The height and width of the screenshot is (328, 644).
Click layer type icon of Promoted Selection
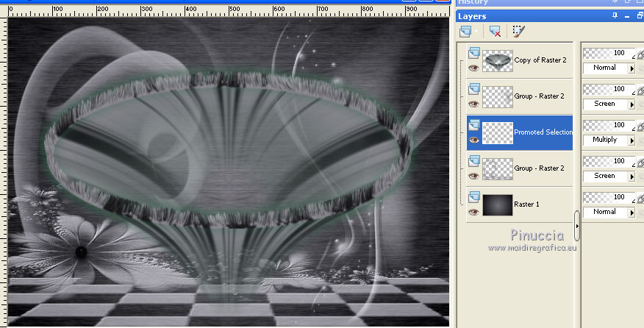click(473, 125)
